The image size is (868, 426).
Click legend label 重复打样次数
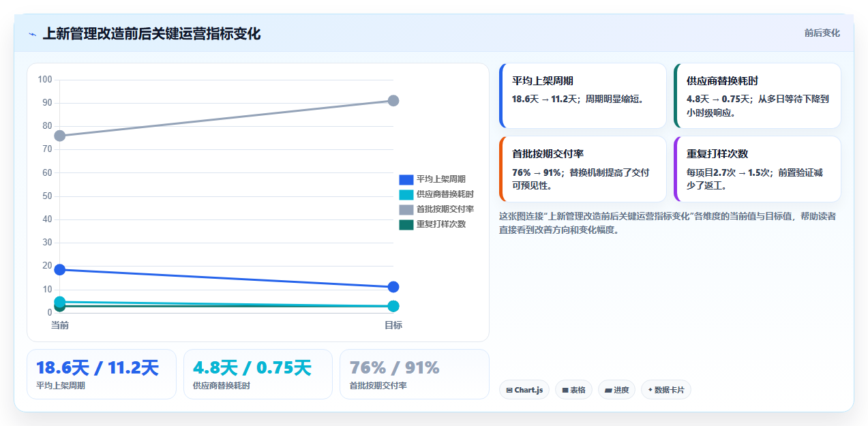pos(441,224)
